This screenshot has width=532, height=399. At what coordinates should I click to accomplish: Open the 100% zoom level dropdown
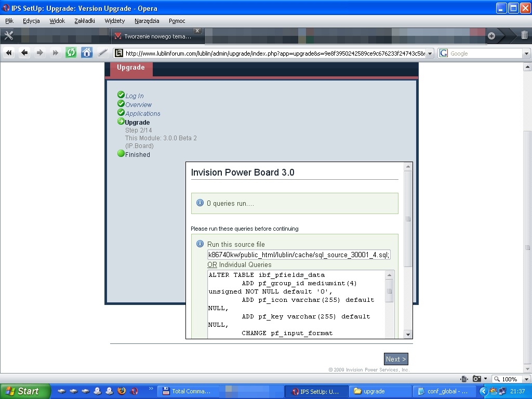(527, 379)
